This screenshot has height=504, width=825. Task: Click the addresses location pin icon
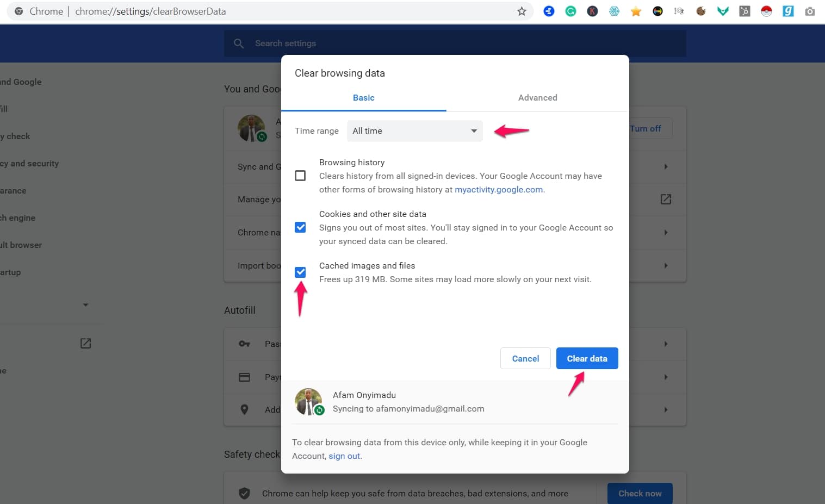(x=244, y=410)
